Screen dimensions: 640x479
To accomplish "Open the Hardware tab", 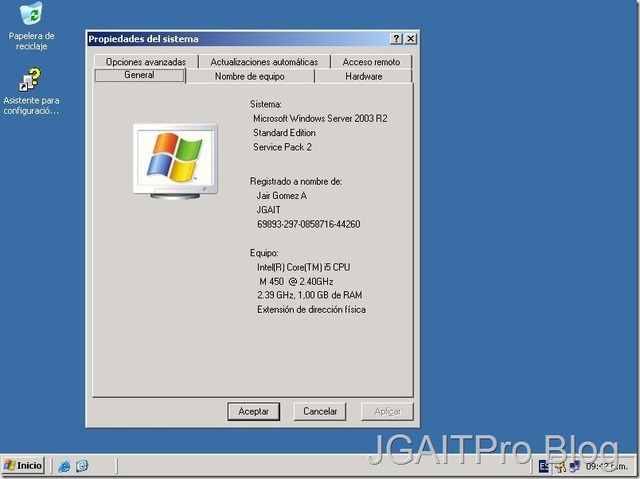I will pos(364,76).
